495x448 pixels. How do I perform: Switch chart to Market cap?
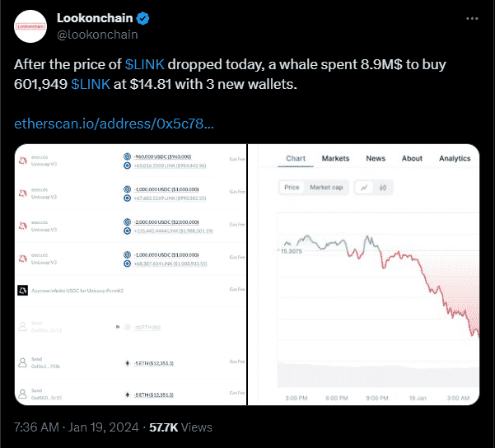[x=325, y=187]
